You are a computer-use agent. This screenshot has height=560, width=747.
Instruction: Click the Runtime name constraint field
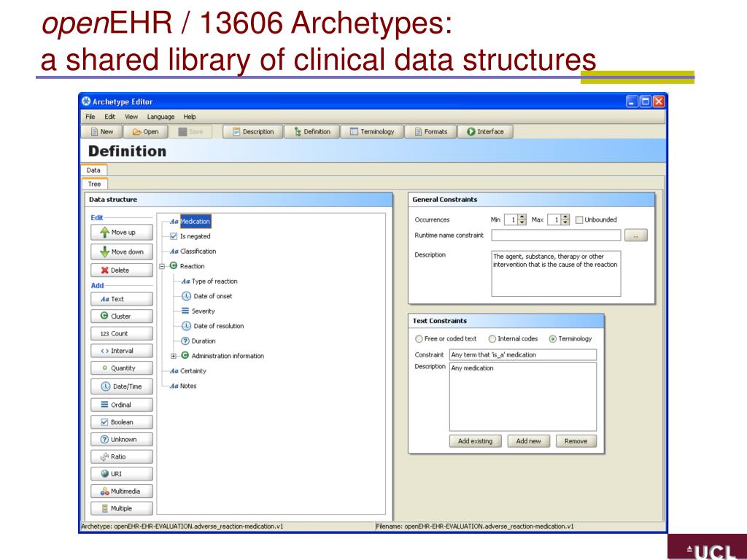(556, 236)
